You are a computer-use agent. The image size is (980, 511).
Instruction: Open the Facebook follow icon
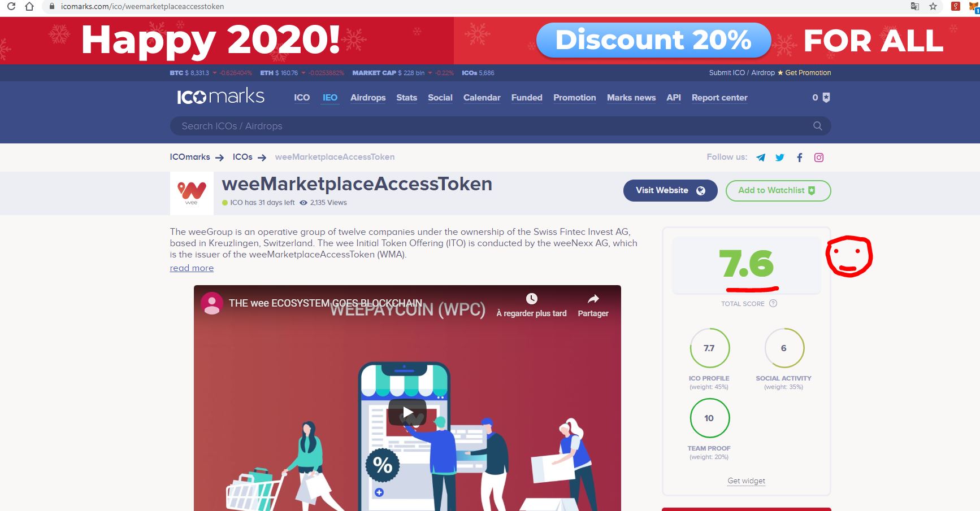(x=799, y=158)
